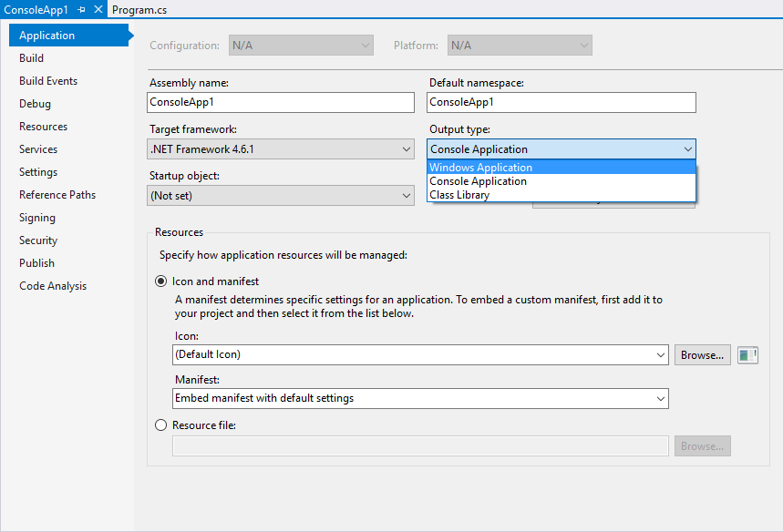Image resolution: width=783 pixels, height=532 pixels.
Task: Switch to the Program.cs tab
Action: pyautogui.click(x=139, y=9)
